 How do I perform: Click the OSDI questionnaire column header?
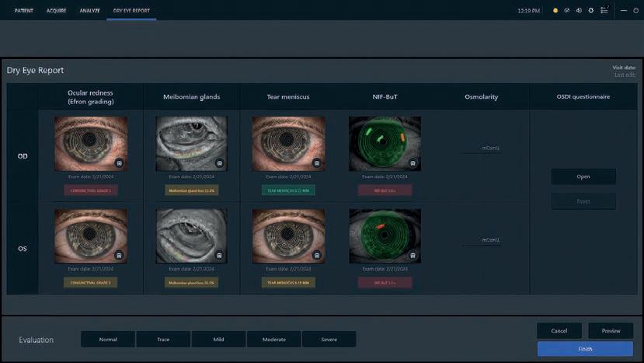click(583, 96)
